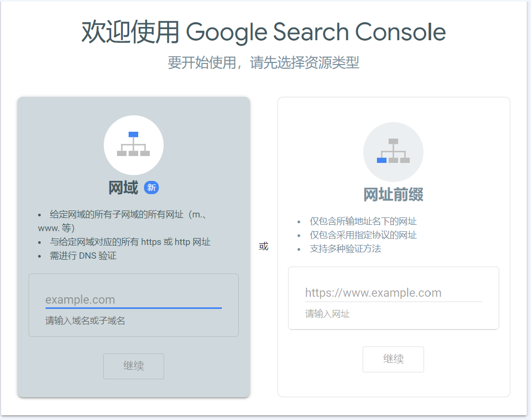Click the helper text "请输入域名或子域名"
This screenshot has height=420, width=531.
tap(85, 321)
